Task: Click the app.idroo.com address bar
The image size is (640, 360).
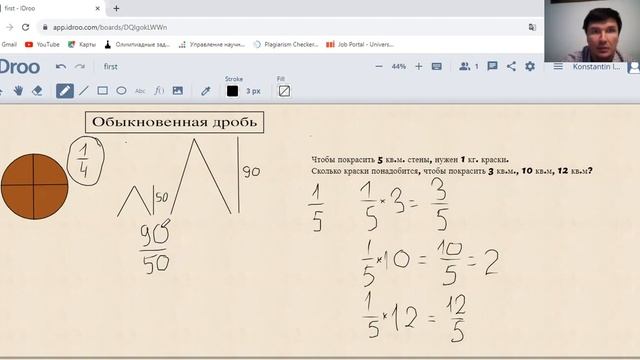Action: (x=286, y=27)
